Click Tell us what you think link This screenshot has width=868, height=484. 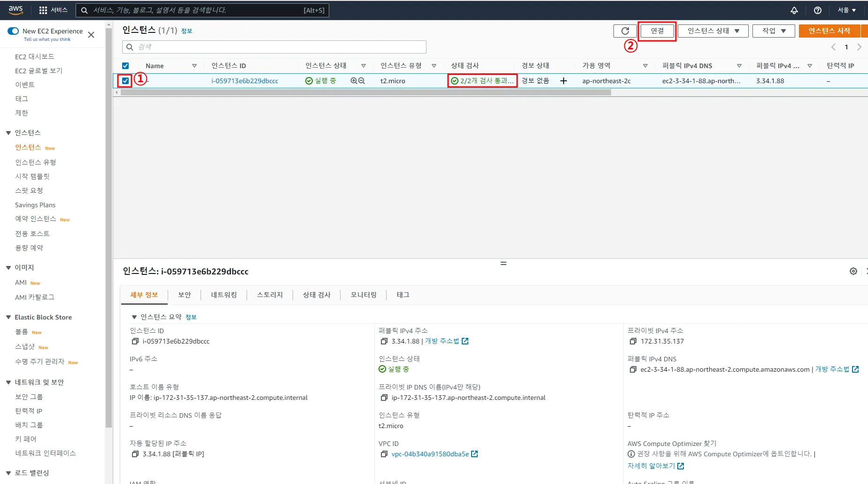pyautogui.click(x=47, y=39)
